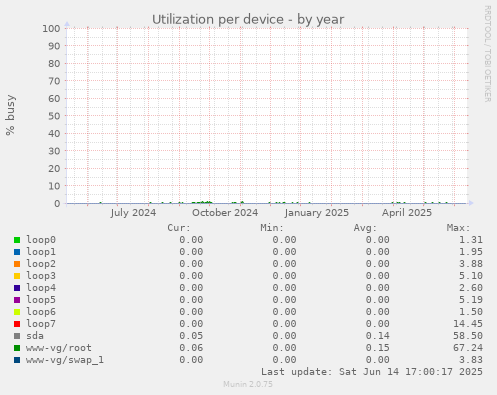Click the 'Cur:' column header
This screenshot has height=395, width=497.
pyautogui.click(x=179, y=228)
